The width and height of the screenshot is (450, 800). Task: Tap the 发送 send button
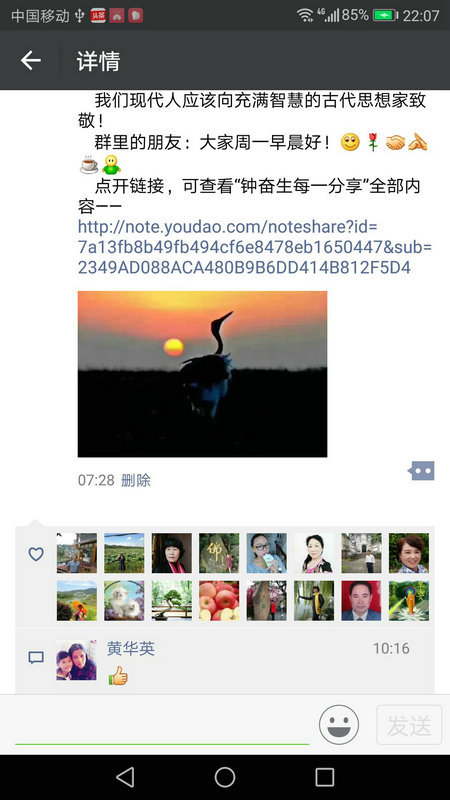tap(409, 725)
